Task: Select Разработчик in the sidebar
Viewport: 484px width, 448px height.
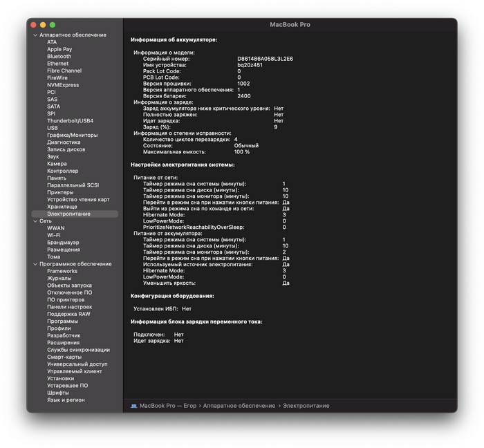Action: [64, 336]
